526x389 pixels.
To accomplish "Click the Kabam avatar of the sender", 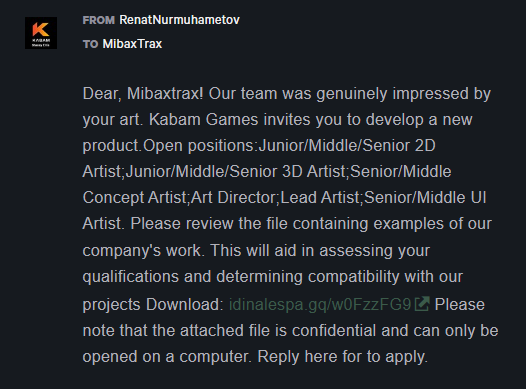I will [41, 33].
